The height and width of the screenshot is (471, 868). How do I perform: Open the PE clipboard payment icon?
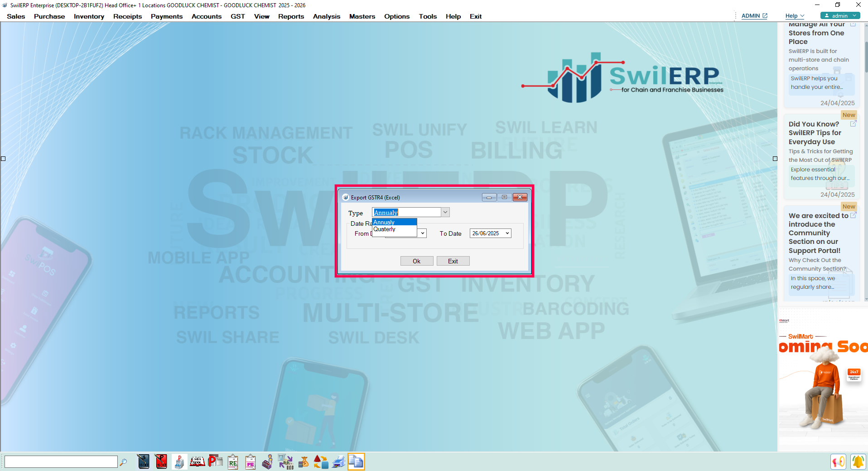pos(251,461)
